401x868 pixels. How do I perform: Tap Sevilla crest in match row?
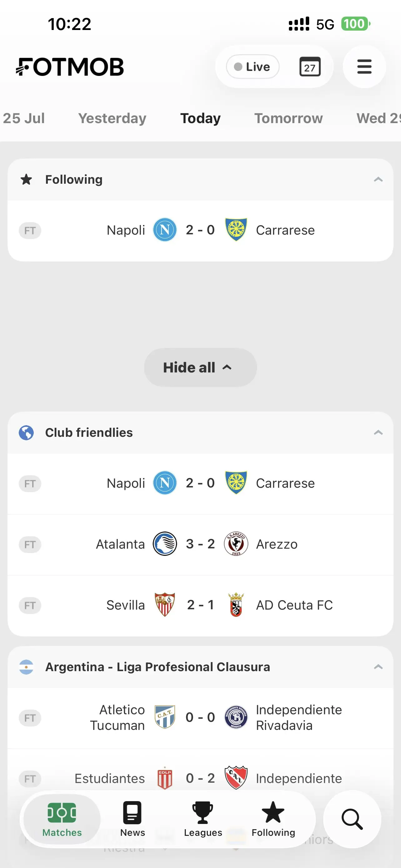[x=165, y=605]
